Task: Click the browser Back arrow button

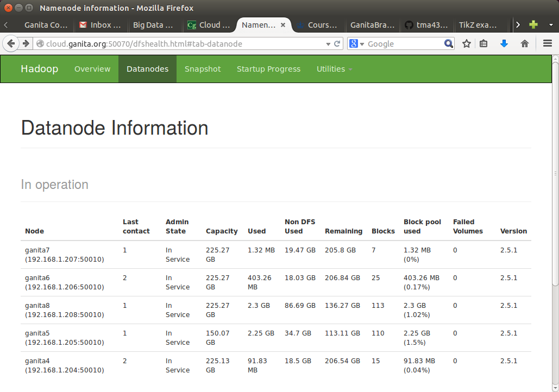Action: 11,44
